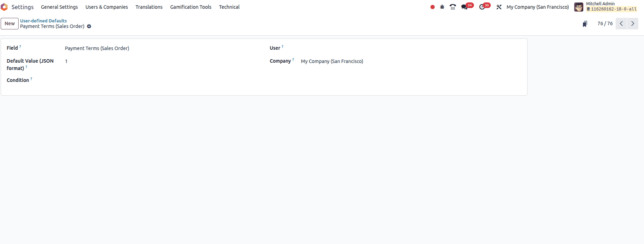Open the gear actions menu beside the record title

pyautogui.click(x=89, y=26)
